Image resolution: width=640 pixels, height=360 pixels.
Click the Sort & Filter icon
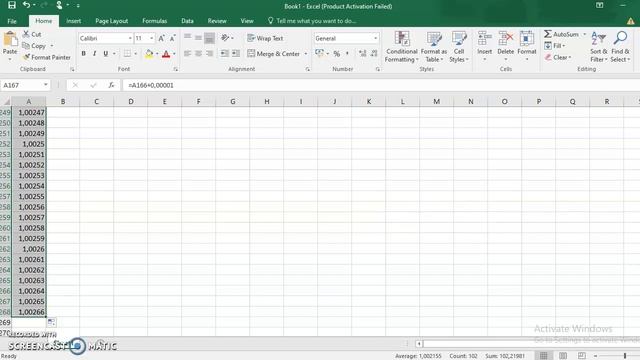click(x=598, y=39)
